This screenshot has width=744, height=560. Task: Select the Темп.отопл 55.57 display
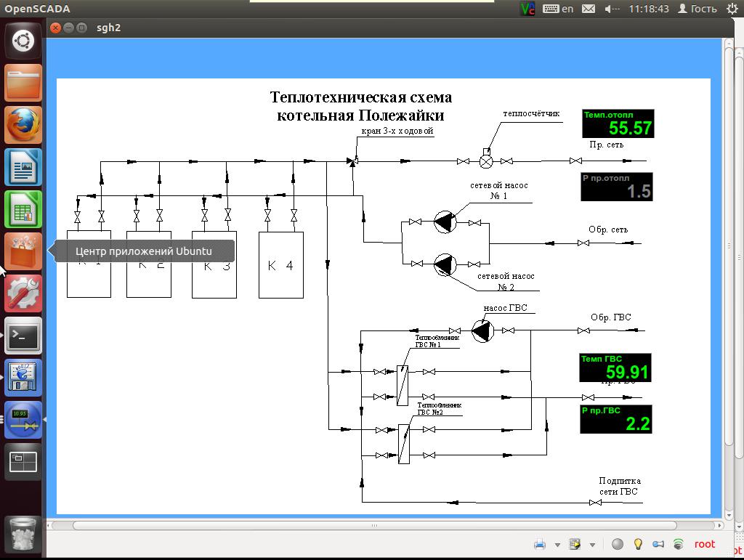point(618,123)
